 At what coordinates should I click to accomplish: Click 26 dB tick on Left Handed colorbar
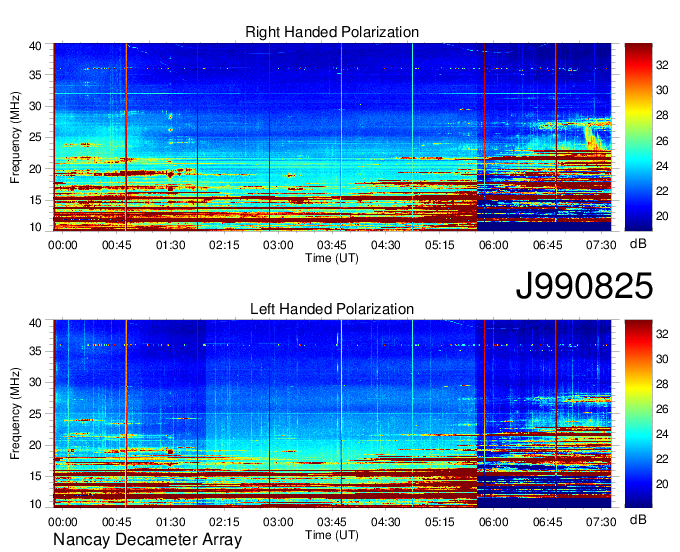[x=662, y=409]
